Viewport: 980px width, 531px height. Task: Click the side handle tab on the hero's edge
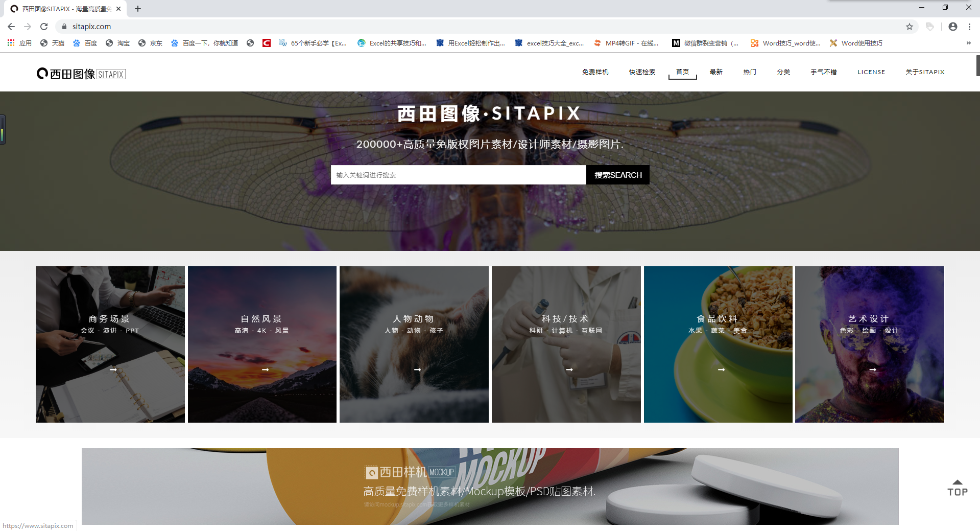click(x=3, y=129)
